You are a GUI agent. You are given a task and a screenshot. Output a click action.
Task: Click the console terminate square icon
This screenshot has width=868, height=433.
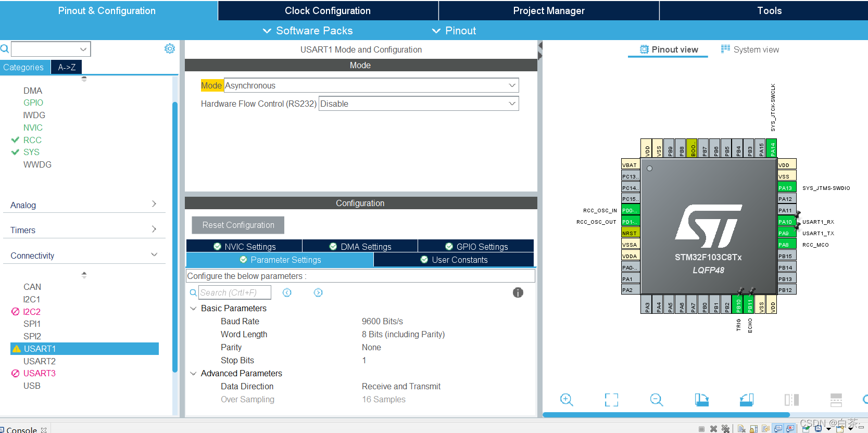tap(701, 429)
